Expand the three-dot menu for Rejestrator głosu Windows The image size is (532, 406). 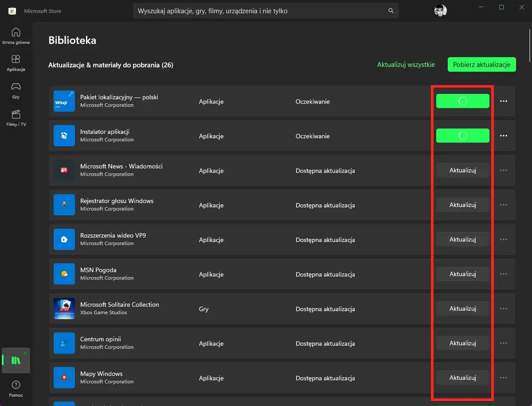click(x=503, y=205)
